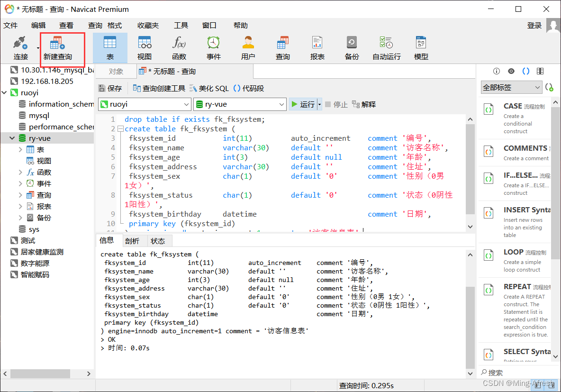Click the 运行 run button
561x392 pixels.
[302, 104]
